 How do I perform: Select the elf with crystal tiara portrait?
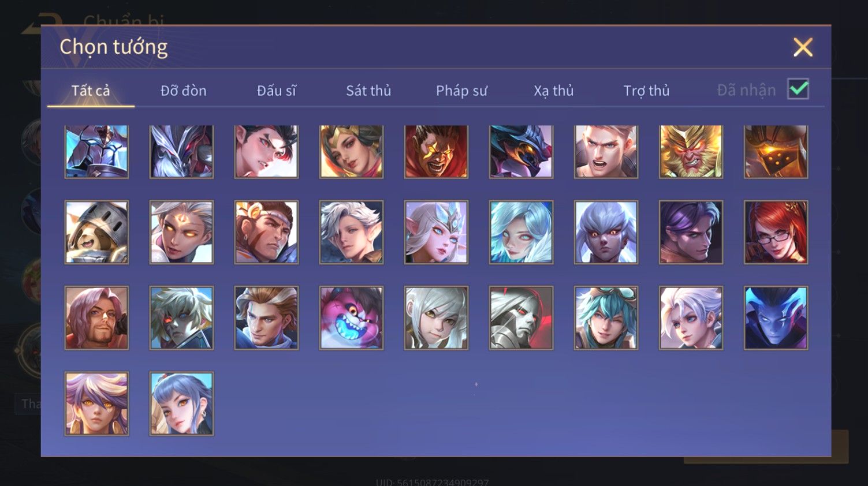(436, 232)
